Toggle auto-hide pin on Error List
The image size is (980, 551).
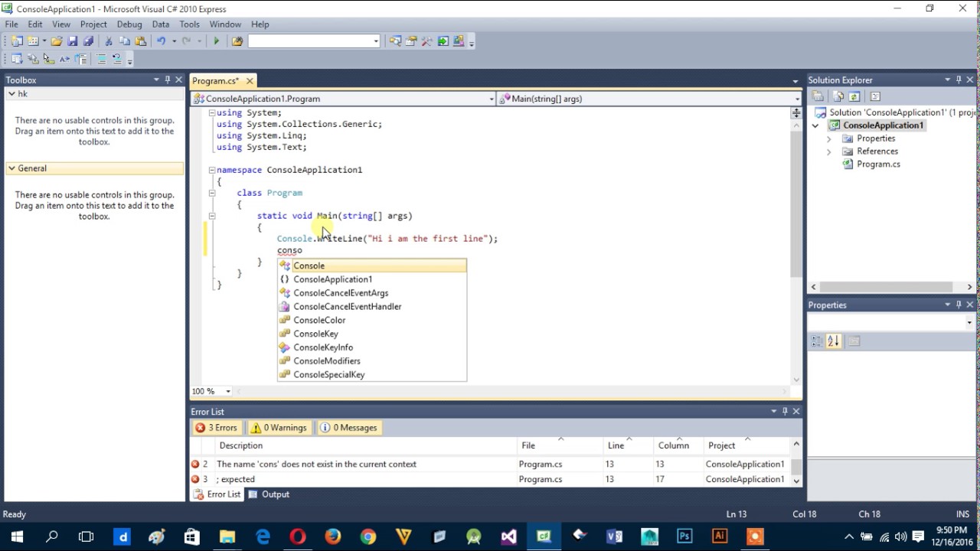click(785, 411)
